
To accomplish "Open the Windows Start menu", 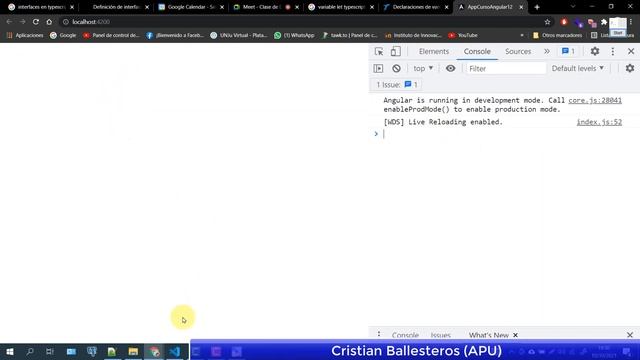I will (x=10, y=351).
